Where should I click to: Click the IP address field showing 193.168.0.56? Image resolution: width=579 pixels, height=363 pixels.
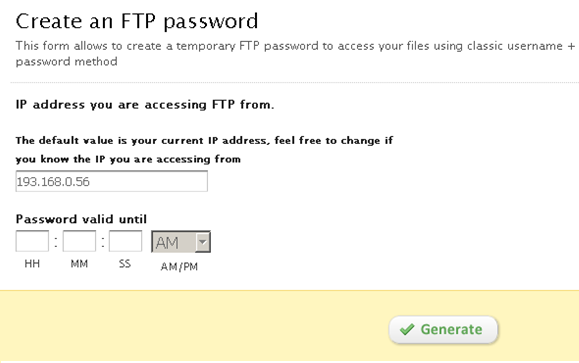[112, 181]
